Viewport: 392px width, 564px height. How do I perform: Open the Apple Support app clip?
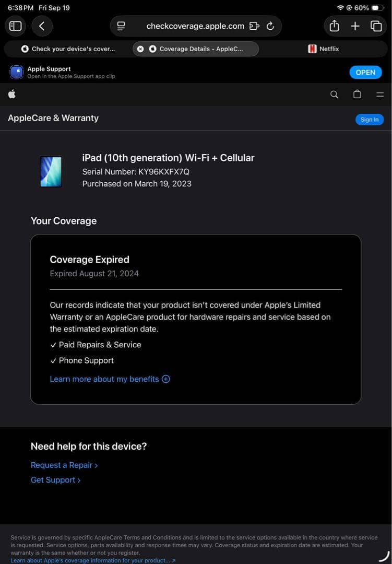point(365,73)
